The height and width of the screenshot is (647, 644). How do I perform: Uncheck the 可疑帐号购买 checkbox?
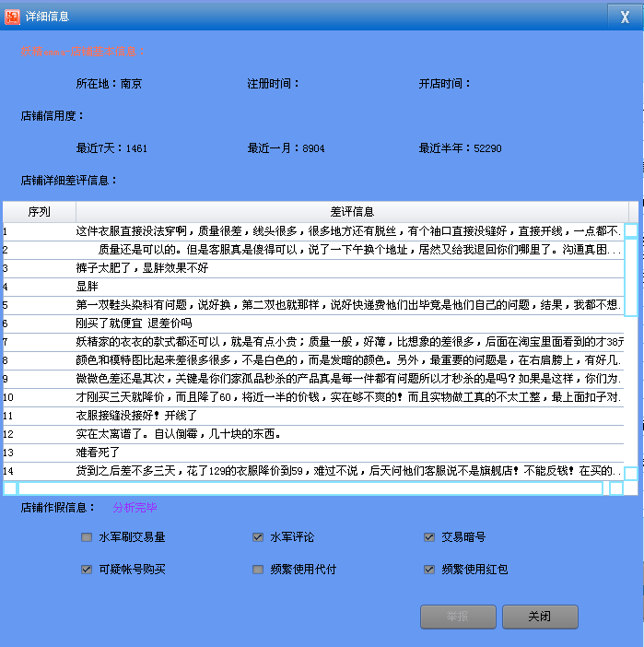87,570
